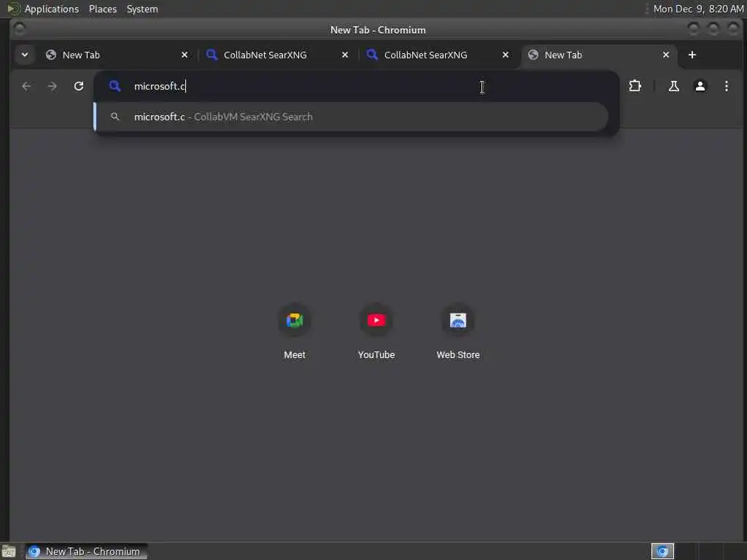This screenshot has height=560, width=747.
Task: Click the workspace switcher Chromium thumbnail
Action: click(662, 551)
